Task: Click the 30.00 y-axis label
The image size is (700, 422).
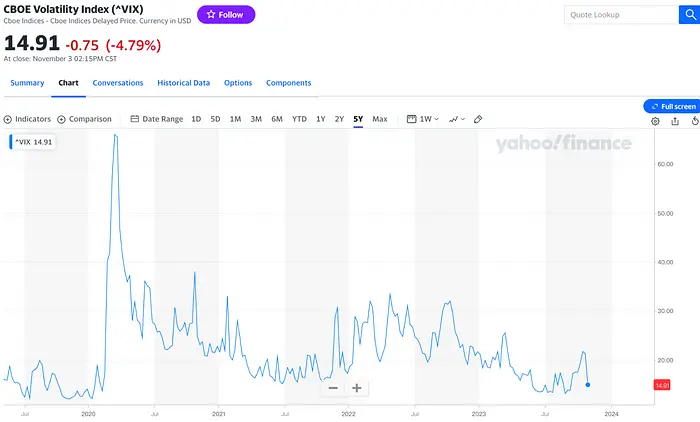Action: [x=665, y=311]
